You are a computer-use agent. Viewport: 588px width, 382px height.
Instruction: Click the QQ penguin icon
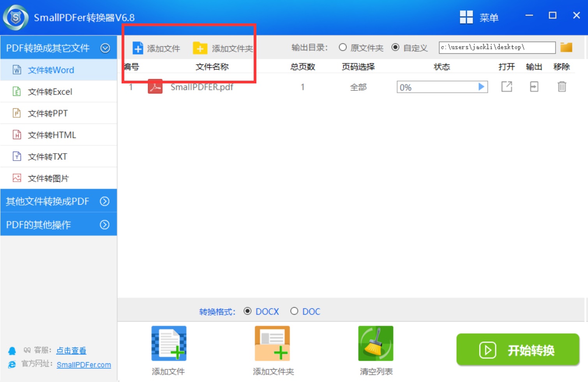coord(12,351)
